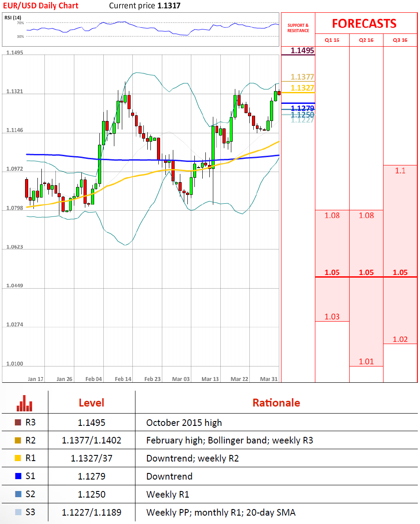Click the 1.02 forecast in Q3 16

(x=400, y=340)
